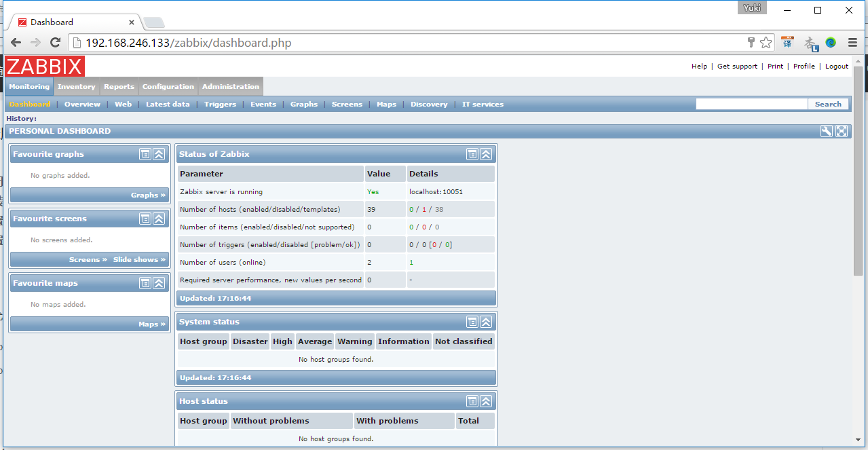Collapse the Favourite maps widget
868x450 pixels.
point(159,283)
